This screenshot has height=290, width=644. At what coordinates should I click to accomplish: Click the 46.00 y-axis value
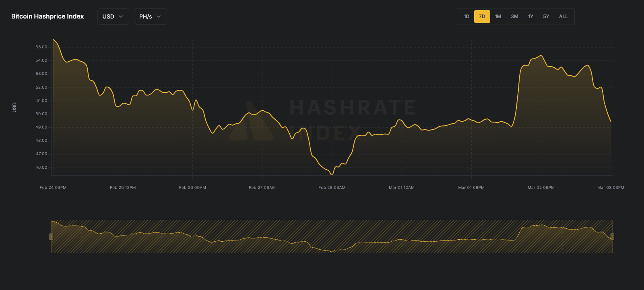point(41,168)
